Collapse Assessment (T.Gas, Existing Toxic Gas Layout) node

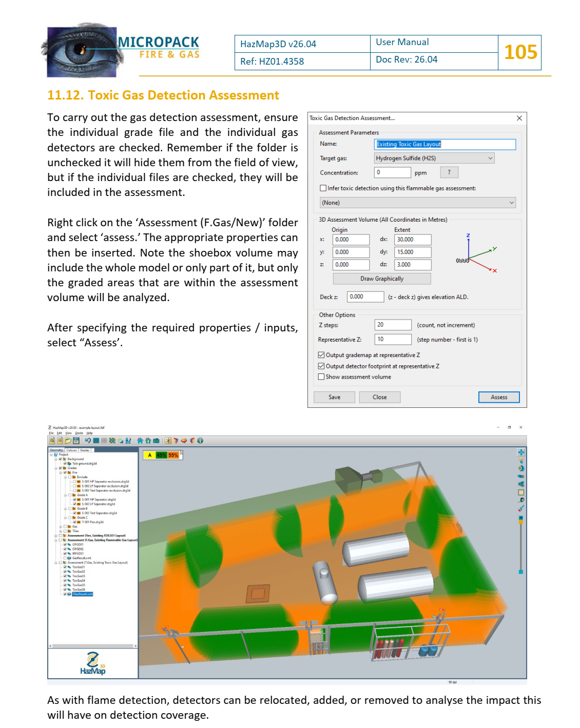[x=55, y=563]
